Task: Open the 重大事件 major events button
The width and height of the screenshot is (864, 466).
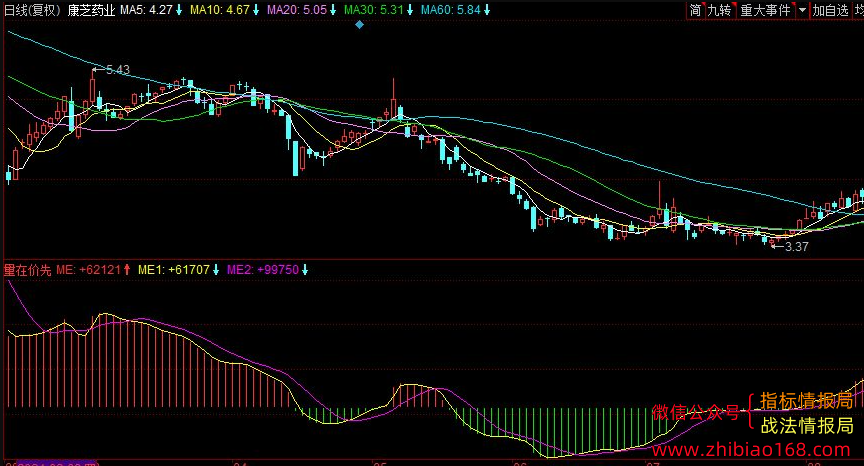Action: (766, 10)
